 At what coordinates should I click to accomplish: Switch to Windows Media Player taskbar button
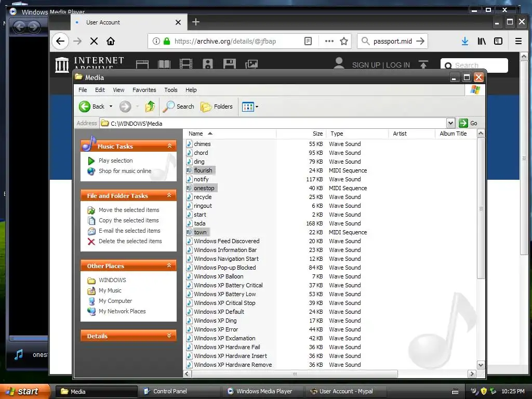[262, 391]
